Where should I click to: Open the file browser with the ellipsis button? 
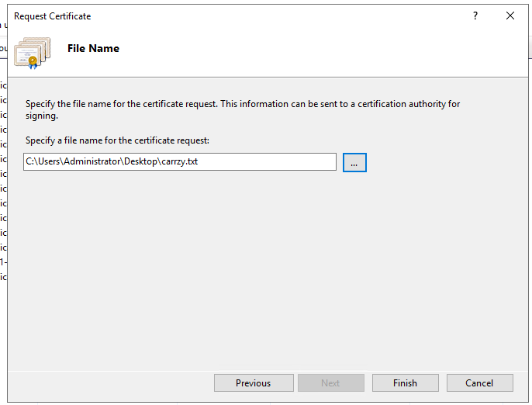point(354,162)
